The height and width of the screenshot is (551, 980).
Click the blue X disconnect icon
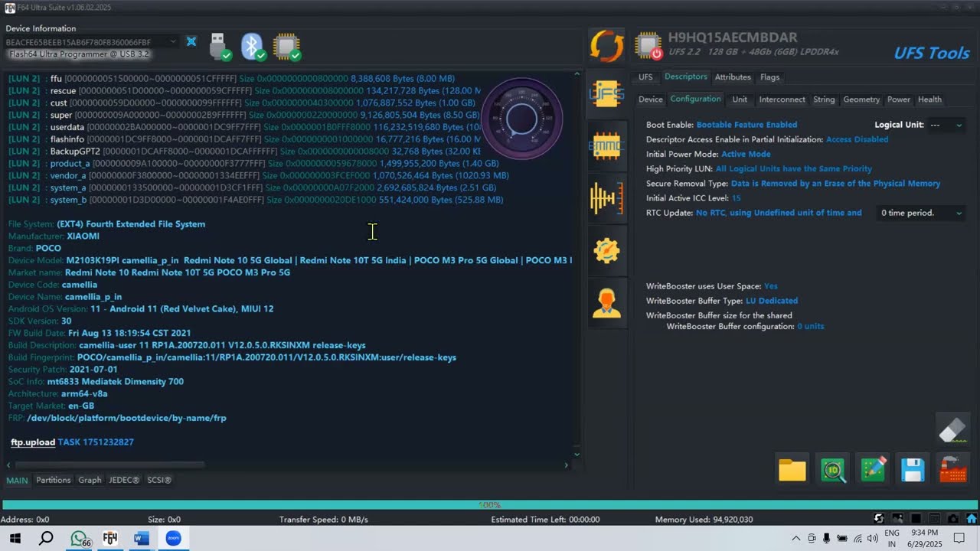pos(191,41)
